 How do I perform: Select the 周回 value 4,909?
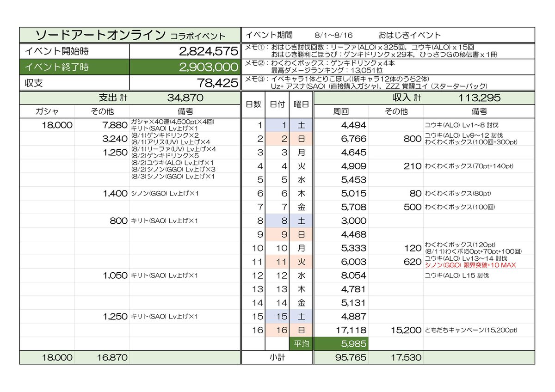(x=353, y=166)
